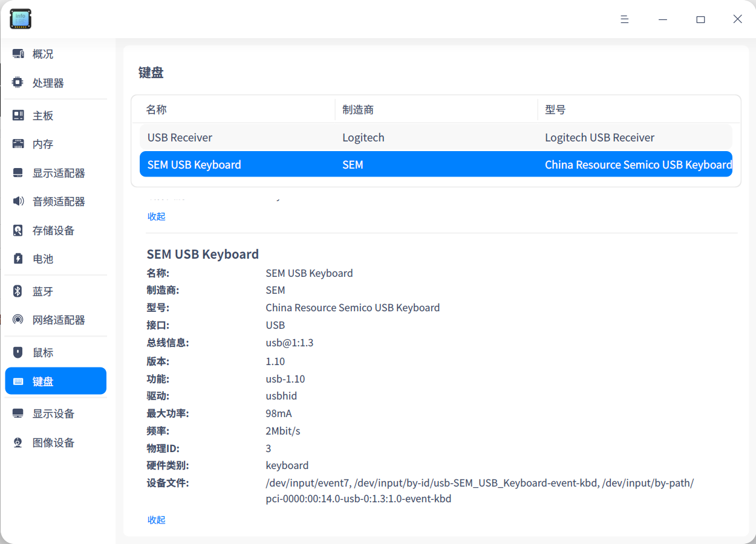Select the SEM USB Keyboard table row
Viewport: 756px width, 544px height.
tap(435, 164)
